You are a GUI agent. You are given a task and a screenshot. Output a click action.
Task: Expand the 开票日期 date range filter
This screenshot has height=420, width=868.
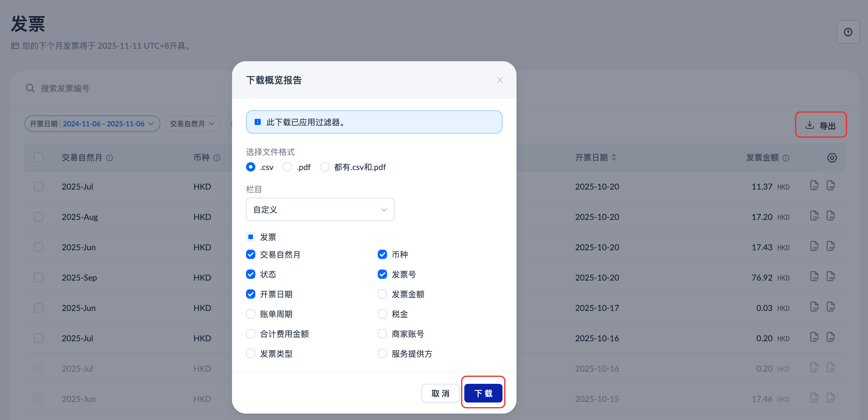92,124
